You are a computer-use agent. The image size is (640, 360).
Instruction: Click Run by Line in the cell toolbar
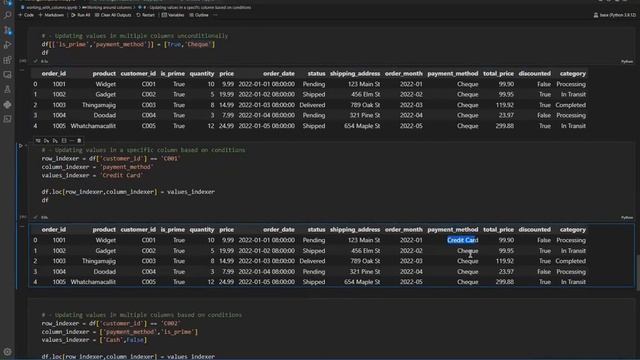(x=38, y=140)
